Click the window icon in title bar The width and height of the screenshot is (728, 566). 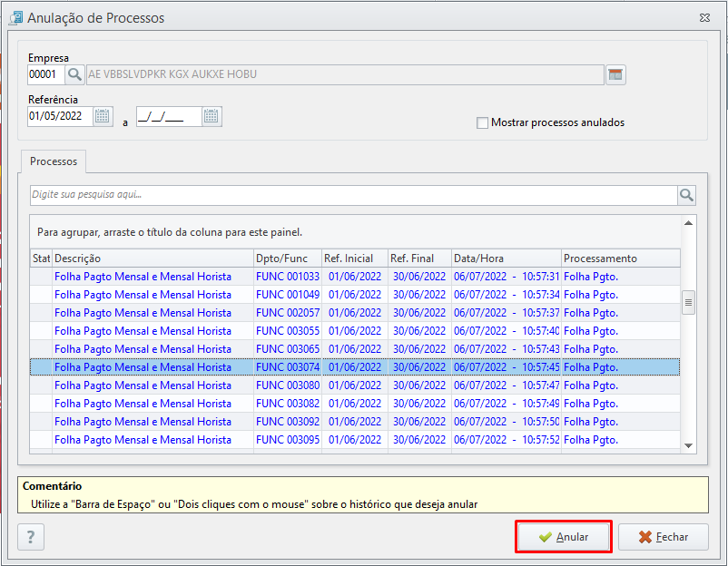pos(15,17)
